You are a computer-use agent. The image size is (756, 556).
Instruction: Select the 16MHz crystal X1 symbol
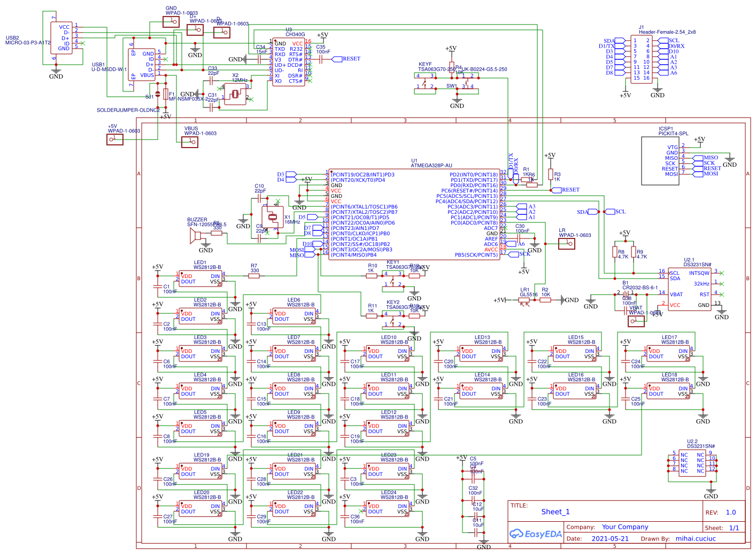tap(273, 217)
